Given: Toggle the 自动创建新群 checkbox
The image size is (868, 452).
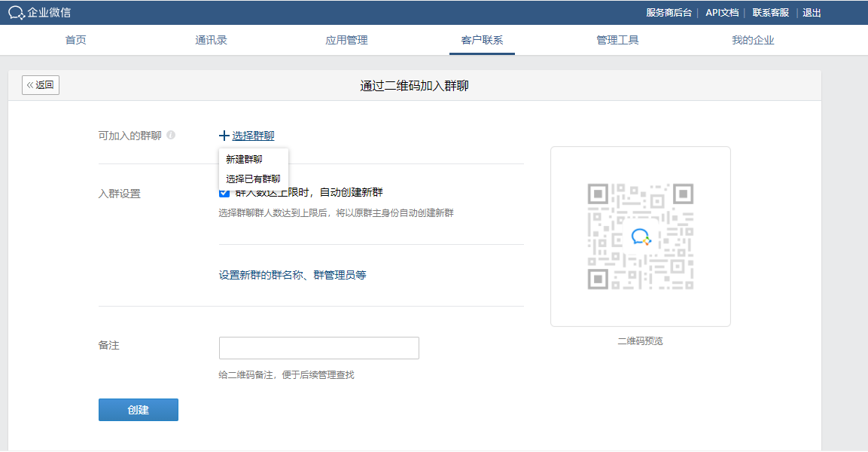Looking at the screenshot, I should click(224, 193).
